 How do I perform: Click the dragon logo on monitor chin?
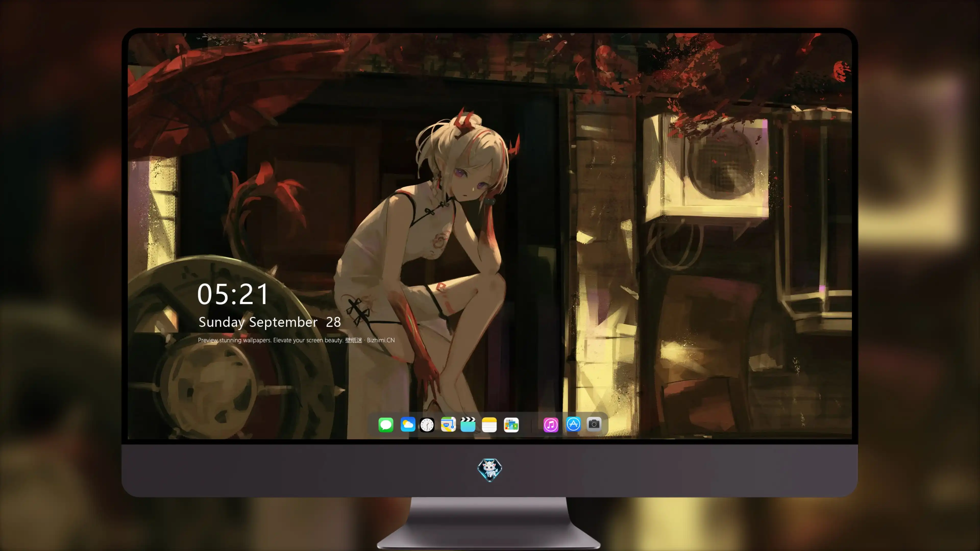(x=490, y=470)
